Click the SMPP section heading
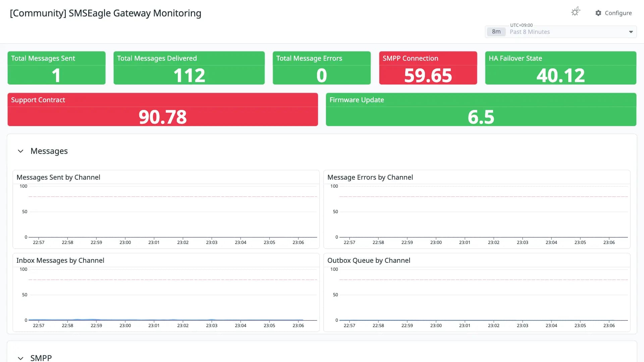This screenshot has width=644, height=362. pyautogui.click(x=41, y=358)
